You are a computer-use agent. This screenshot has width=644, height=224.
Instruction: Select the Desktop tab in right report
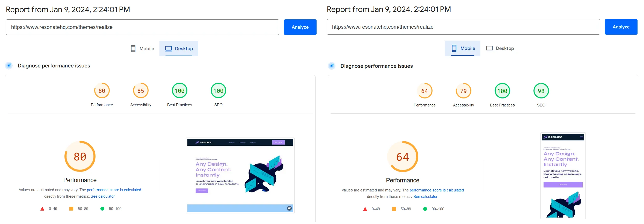tap(500, 48)
